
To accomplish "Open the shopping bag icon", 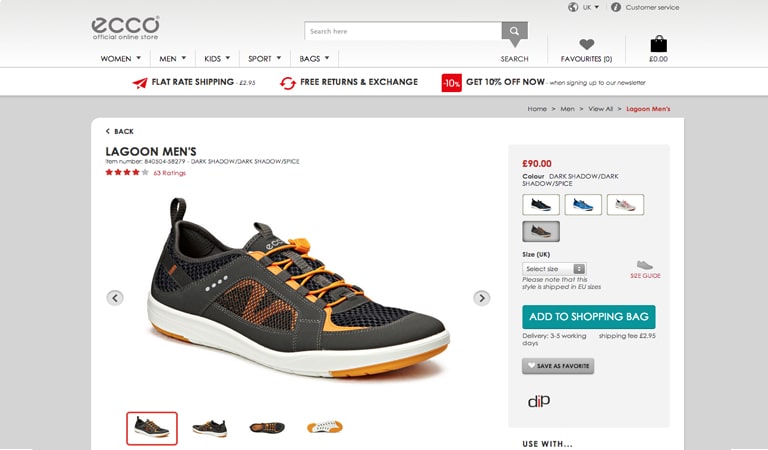I will (658, 44).
